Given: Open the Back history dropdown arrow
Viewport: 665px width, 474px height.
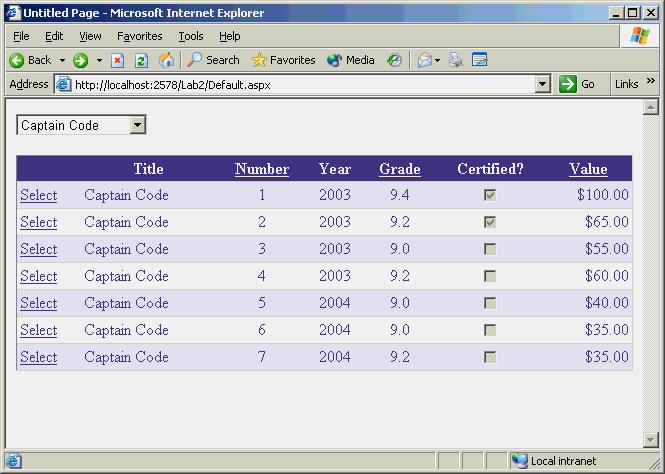Looking at the screenshot, I should 62,61.
